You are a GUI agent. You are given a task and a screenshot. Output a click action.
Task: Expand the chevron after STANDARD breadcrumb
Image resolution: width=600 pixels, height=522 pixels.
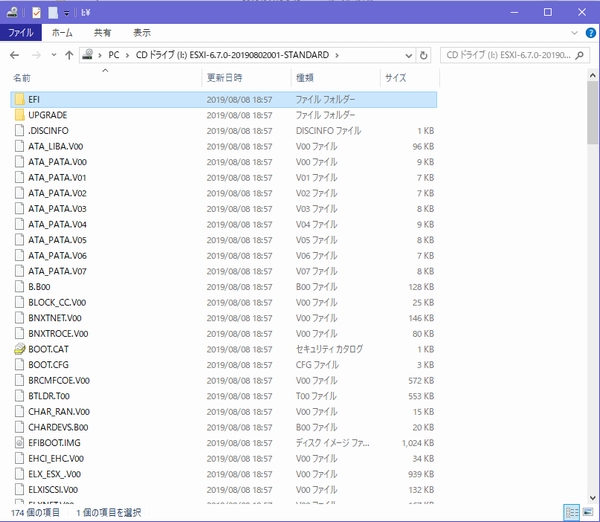[x=337, y=55]
